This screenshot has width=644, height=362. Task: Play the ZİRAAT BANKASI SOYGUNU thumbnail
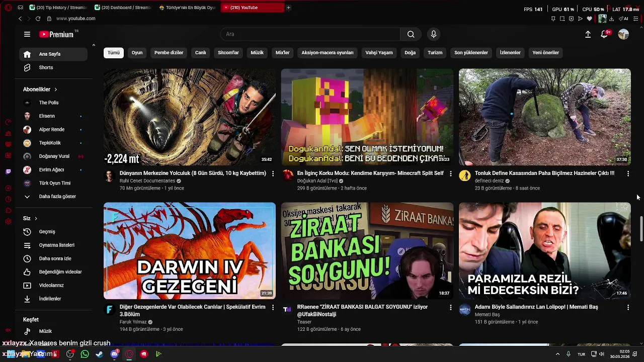(x=367, y=251)
